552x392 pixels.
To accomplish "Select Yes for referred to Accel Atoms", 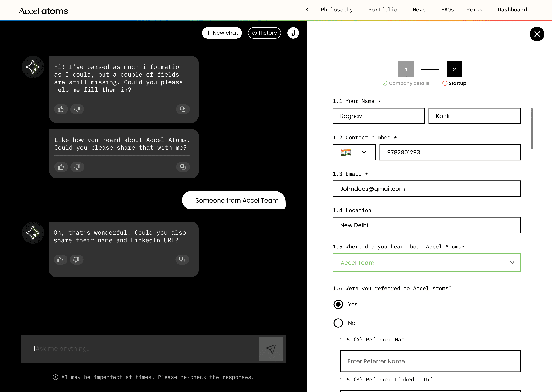I will (x=338, y=304).
